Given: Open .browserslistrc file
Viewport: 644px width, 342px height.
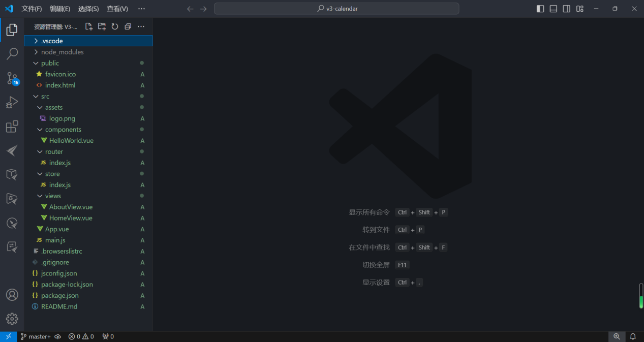Looking at the screenshot, I should coord(88,251).
